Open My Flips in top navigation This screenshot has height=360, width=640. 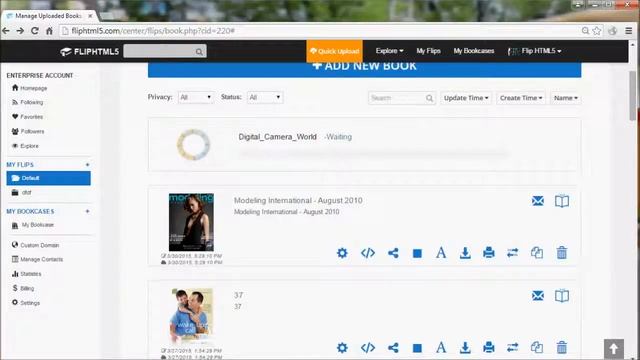pyautogui.click(x=428, y=51)
